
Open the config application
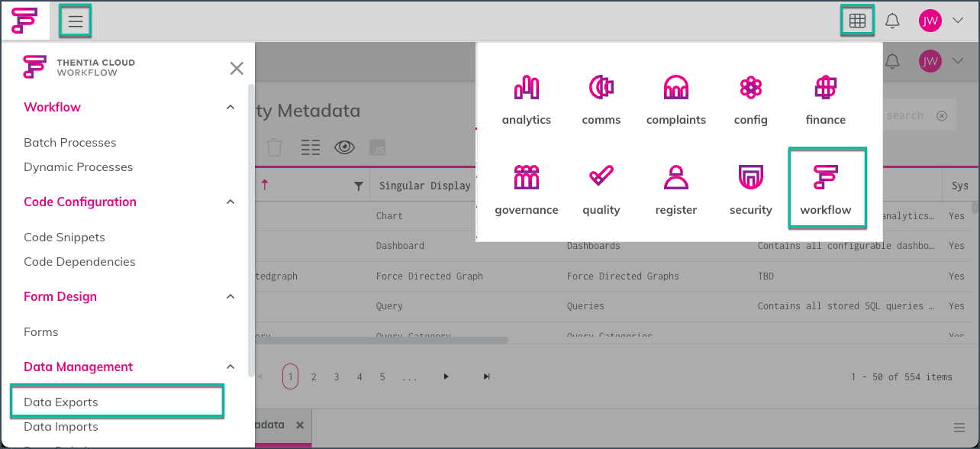(750, 100)
